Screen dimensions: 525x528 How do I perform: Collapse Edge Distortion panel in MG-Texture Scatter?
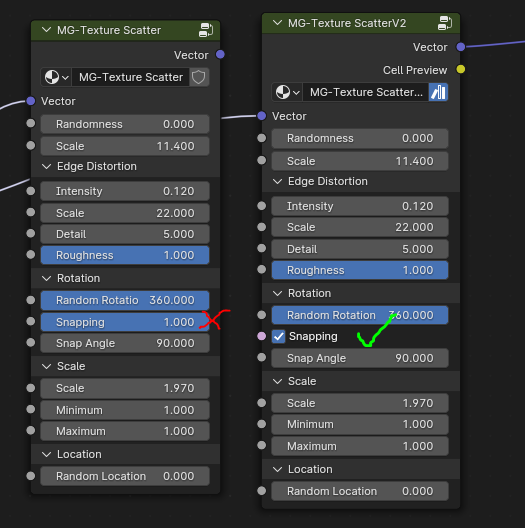46,166
